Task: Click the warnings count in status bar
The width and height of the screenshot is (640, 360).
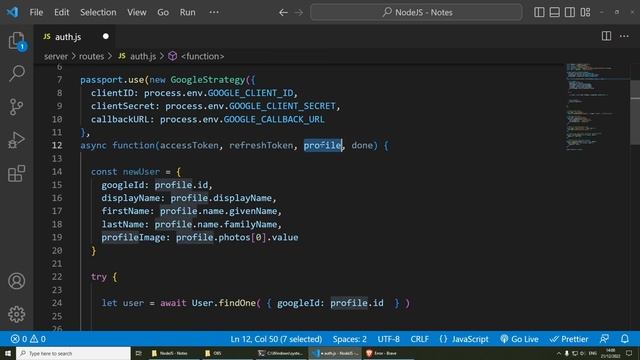Action: point(38,339)
